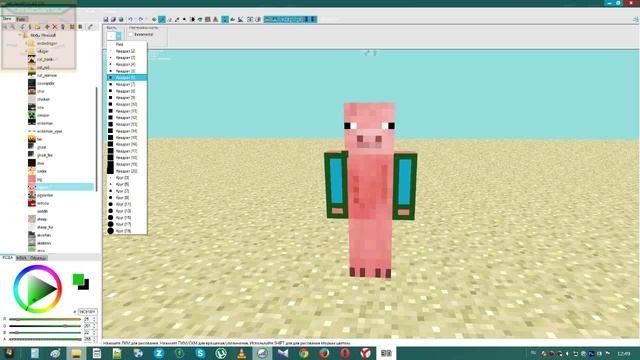
Task: Choose Квадрат [2] brush from list
Action: tap(127, 51)
